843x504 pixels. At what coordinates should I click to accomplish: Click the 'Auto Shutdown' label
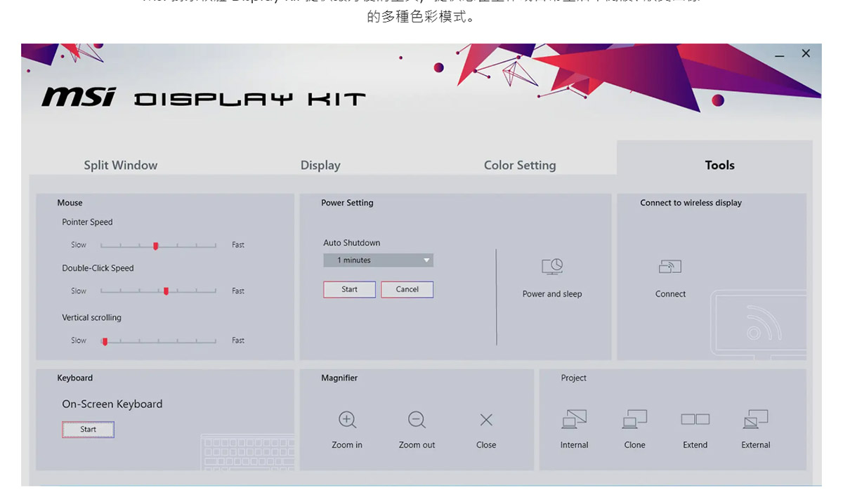(351, 243)
